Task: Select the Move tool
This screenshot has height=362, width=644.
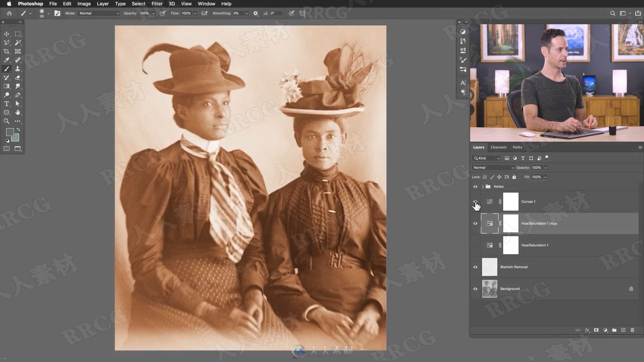Action: (6, 34)
